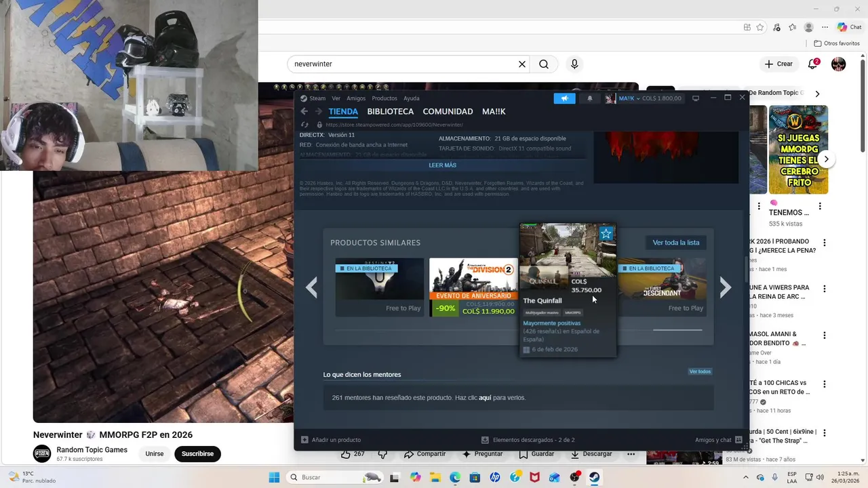The image size is (868, 488).
Task: Click the aquí link for mentors
Action: coord(485,398)
